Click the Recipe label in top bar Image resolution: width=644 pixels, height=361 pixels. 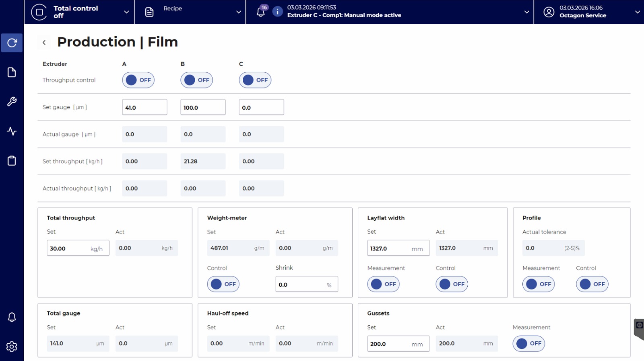pyautogui.click(x=173, y=8)
